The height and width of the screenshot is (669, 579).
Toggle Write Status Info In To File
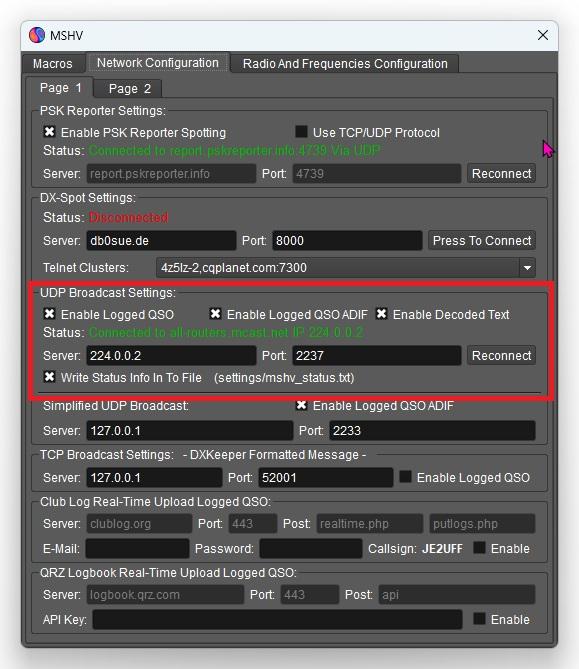click(49, 377)
